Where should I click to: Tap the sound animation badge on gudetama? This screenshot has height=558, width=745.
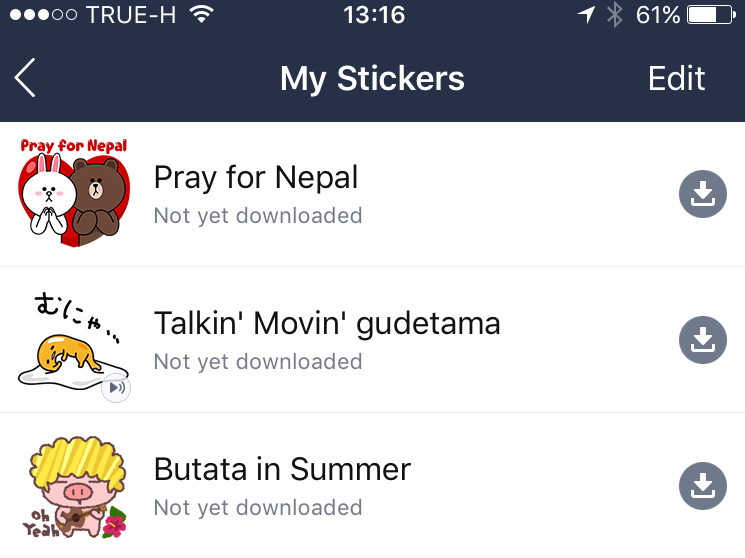pos(116,388)
